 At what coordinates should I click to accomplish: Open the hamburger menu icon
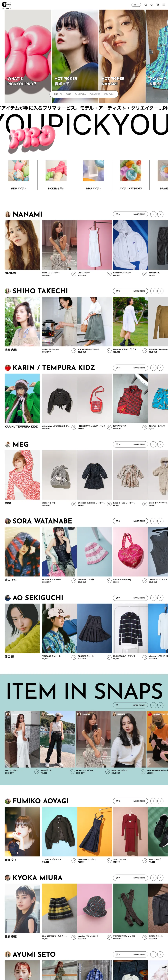tap(164, 5)
